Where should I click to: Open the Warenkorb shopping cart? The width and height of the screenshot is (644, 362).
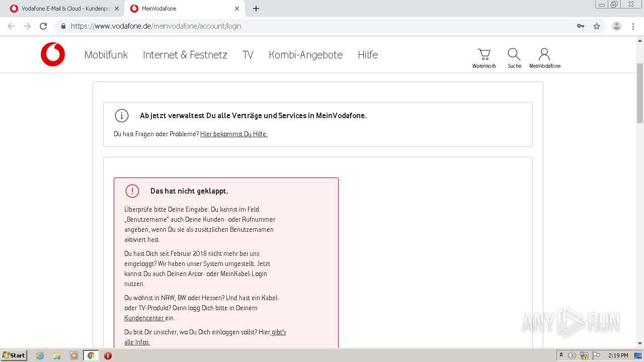[x=484, y=58]
